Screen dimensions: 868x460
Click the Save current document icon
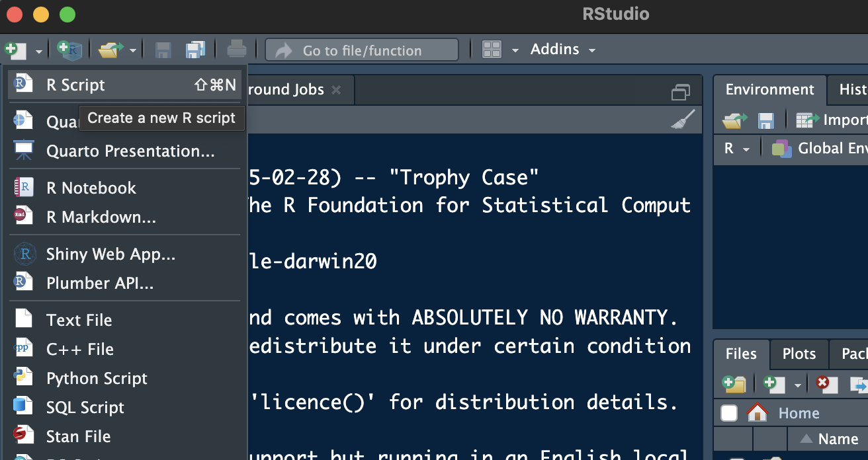pyautogui.click(x=163, y=50)
